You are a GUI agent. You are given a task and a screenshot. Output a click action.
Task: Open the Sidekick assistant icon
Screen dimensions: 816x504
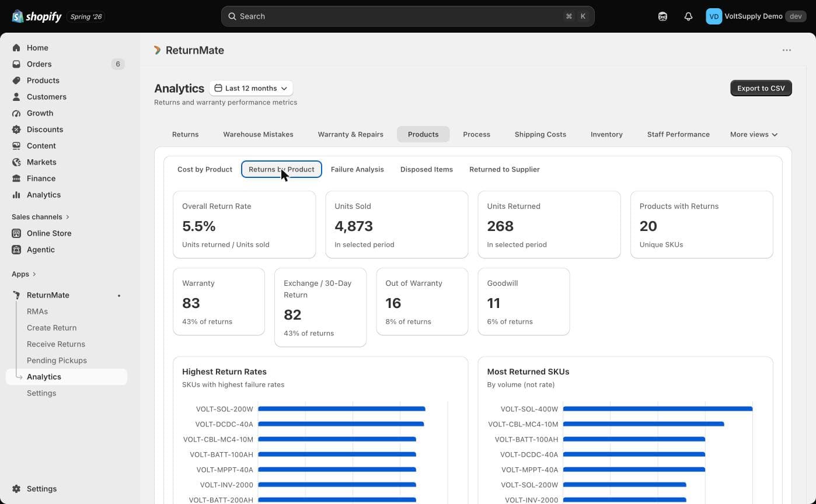[662, 16]
